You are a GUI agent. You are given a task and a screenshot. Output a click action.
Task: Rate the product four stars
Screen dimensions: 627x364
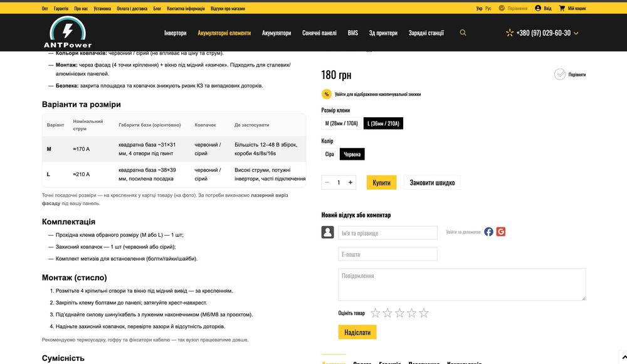click(411, 313)
